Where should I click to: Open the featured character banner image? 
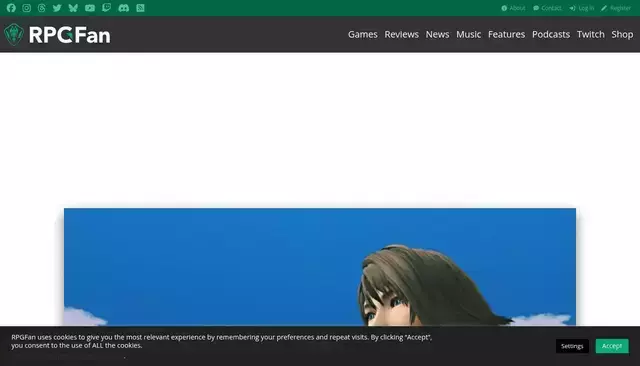[320, 267]
